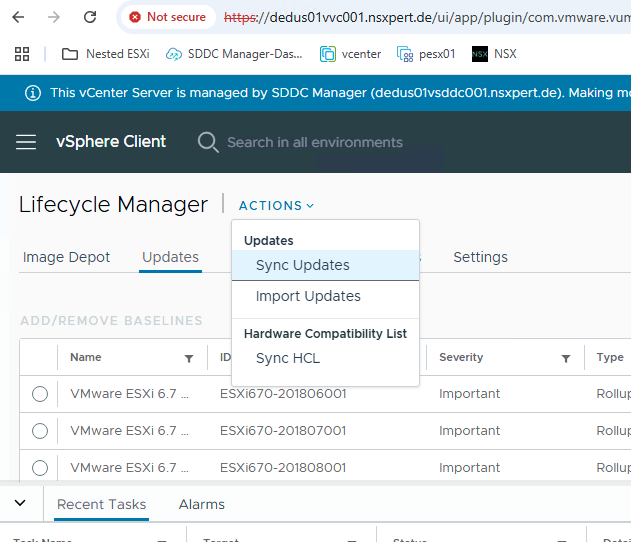
Task: Collapse the ACTIONS dropdown menu
Action: 276,205
